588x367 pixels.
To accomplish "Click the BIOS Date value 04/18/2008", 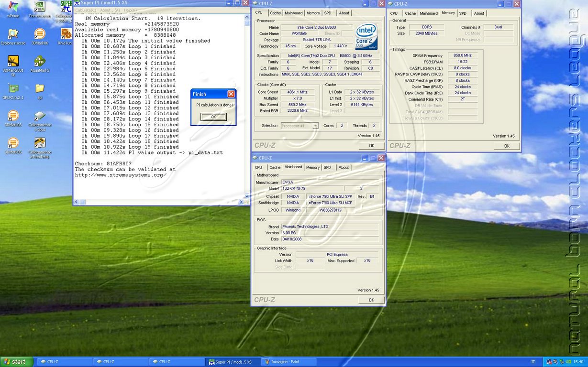I will [330, 239].
